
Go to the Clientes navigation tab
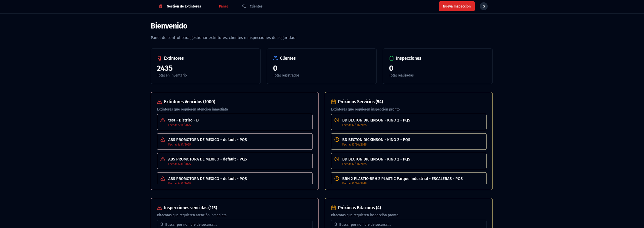click(x=256, y=6)
